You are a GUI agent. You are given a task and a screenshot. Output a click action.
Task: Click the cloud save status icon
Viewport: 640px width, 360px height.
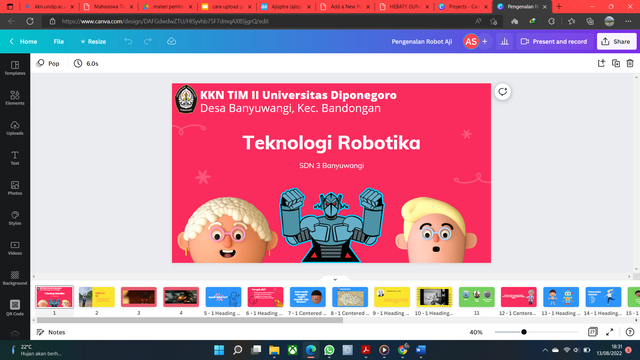coord(171,41)
